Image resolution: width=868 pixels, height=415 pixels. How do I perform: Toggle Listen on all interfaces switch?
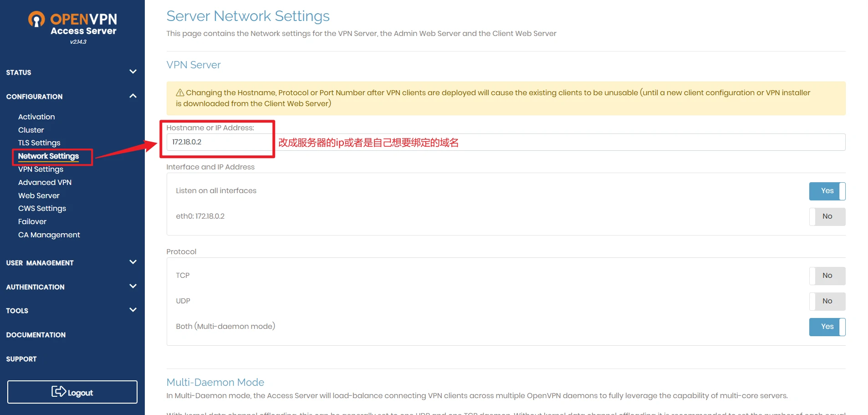coord(827,191)
